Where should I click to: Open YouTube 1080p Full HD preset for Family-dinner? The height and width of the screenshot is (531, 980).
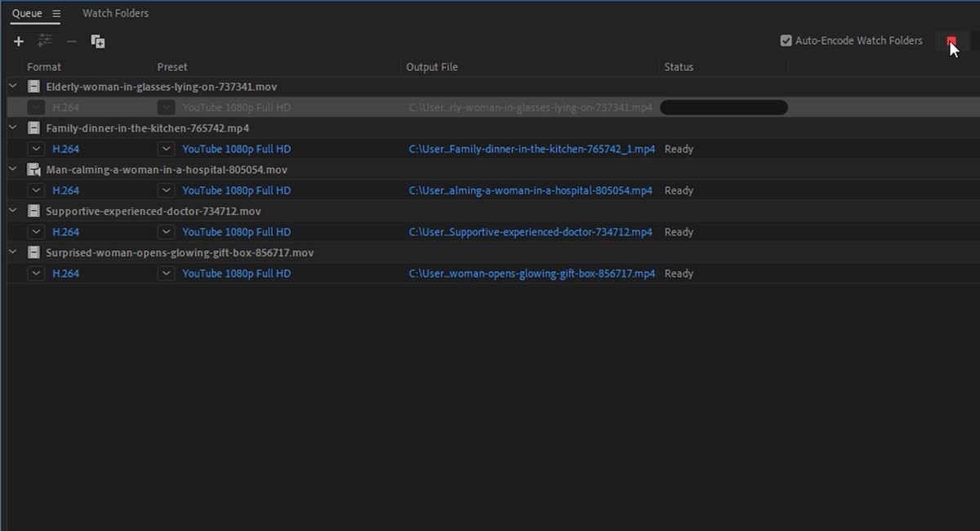[x=237, y=149]
